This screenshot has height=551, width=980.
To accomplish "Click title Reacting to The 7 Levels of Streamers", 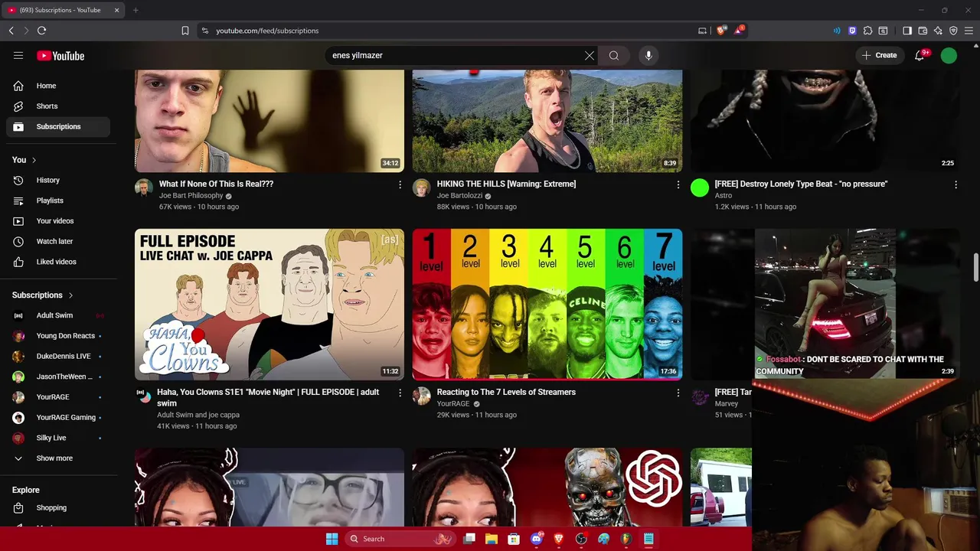I will point(506,392).
